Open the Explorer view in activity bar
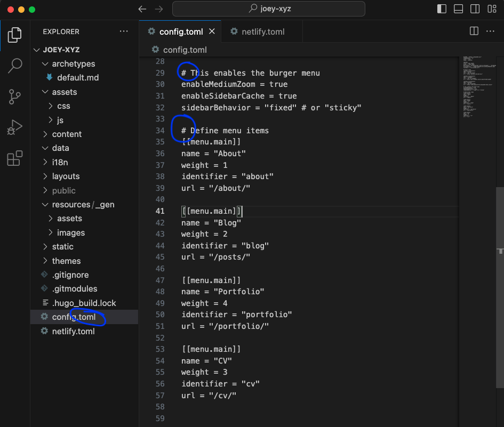Screen dimensions: 504x427 coord(15,35)
